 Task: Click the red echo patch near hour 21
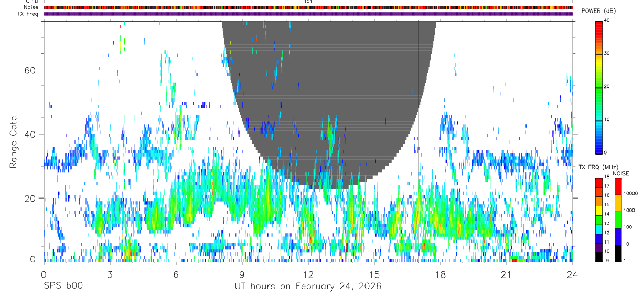pyautogui.click(x=514, y=260)
